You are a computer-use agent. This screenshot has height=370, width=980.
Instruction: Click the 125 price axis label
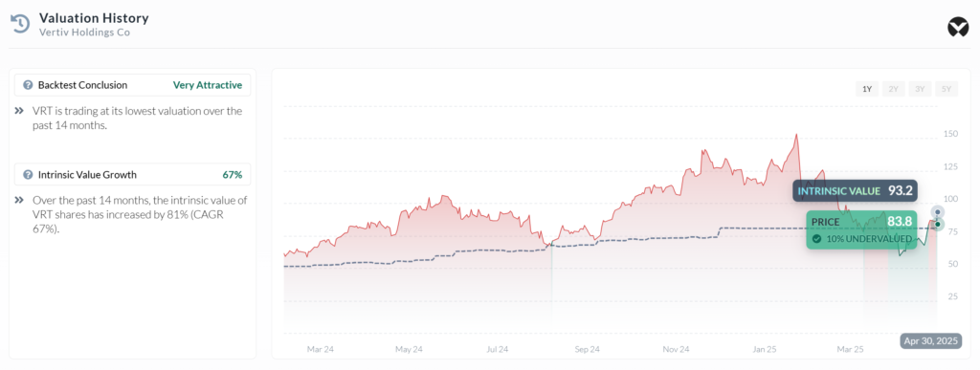950,166
